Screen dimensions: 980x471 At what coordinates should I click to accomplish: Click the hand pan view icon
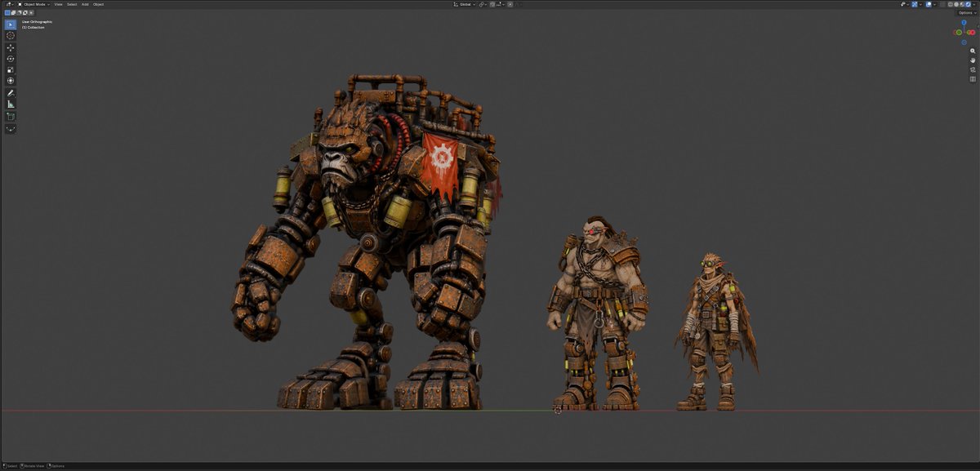973,60
